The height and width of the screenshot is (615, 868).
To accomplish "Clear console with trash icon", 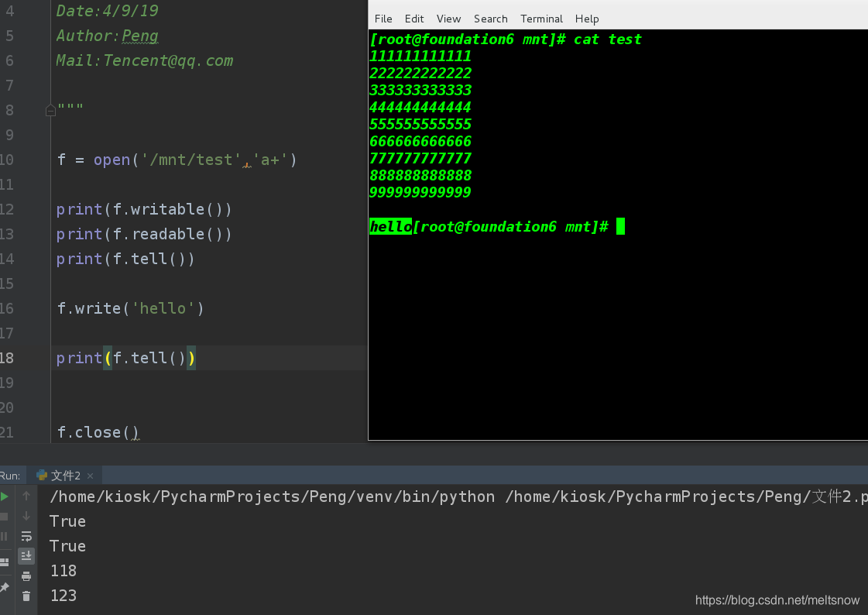I will tap(26, 596).
